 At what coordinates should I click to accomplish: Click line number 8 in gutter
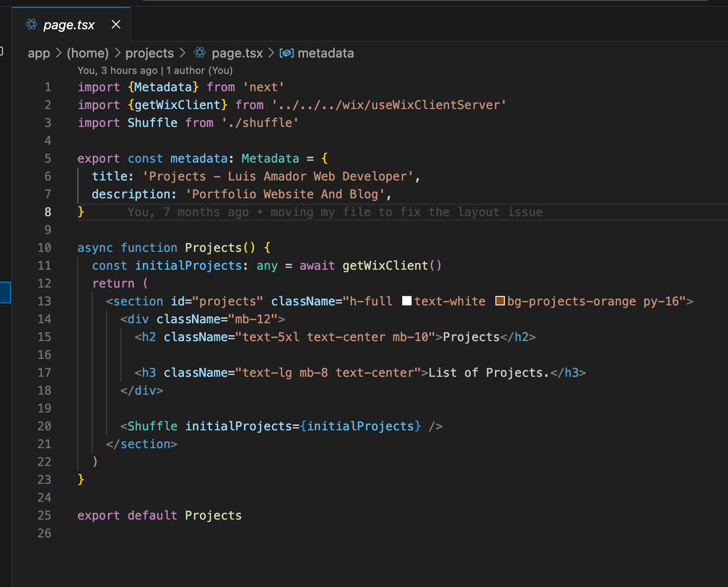(x=48, y=212)
